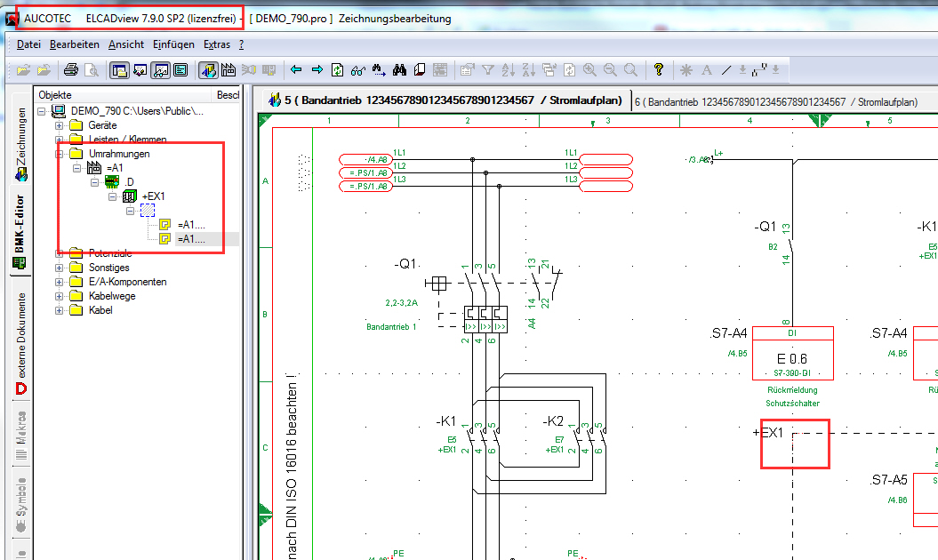Toggle the list window toolbar button
The width and height of the screenshot is (938, 560).
(x=180, y=70)
